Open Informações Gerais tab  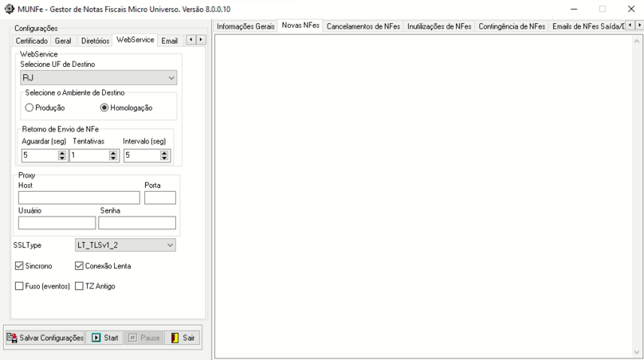pyautogui.click(x=245, y=26)
